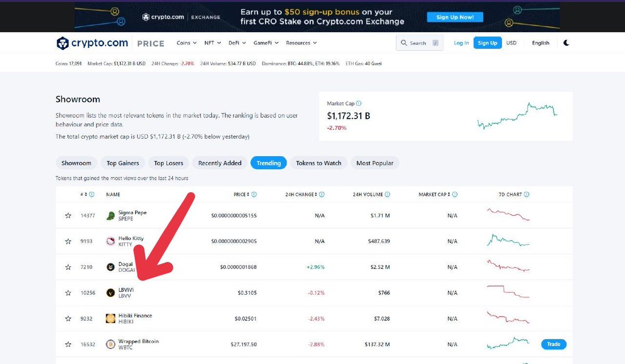Open Hibiki Finance 7-day chart
625x364 pixels.
click(508, 318)
